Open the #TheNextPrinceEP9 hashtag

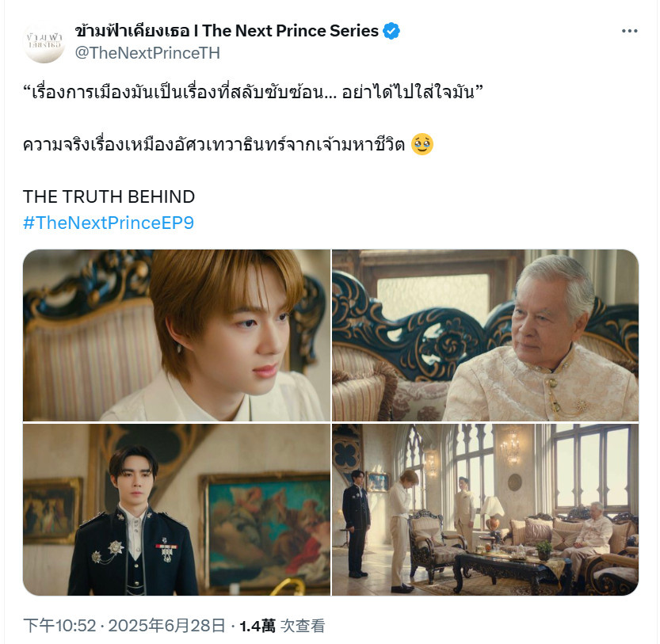pyautogui.click(x=109, y=223)
